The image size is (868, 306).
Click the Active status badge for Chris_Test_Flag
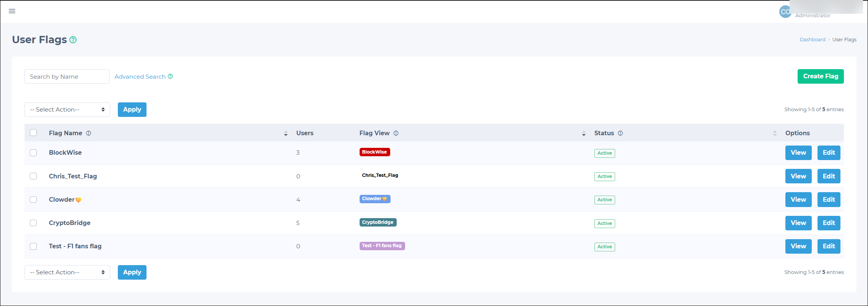point(604,176)
